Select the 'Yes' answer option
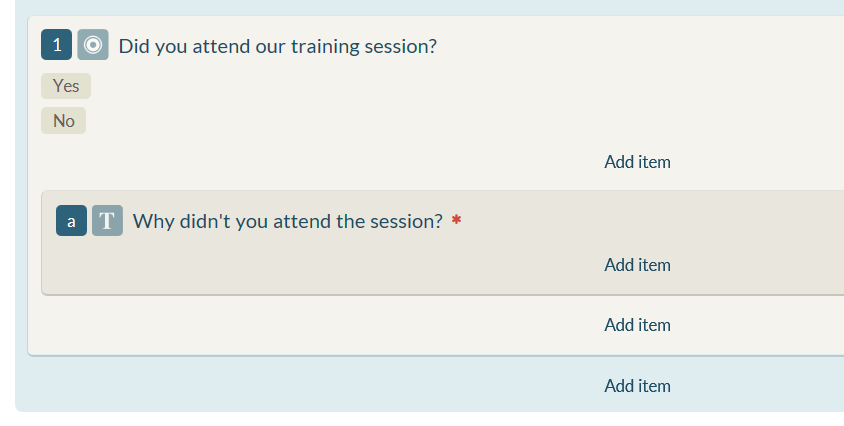This screenshot has width=844, height=426. click(66, 86)
